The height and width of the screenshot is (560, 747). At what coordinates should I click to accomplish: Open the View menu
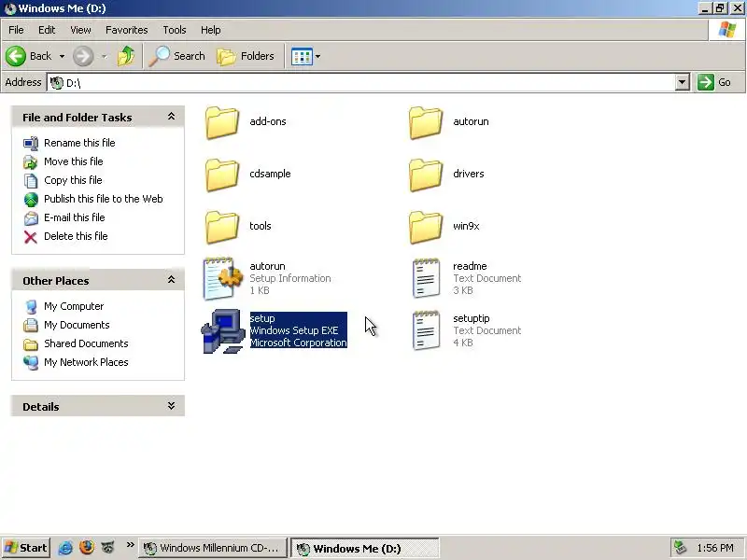click(x=80, y=30)
